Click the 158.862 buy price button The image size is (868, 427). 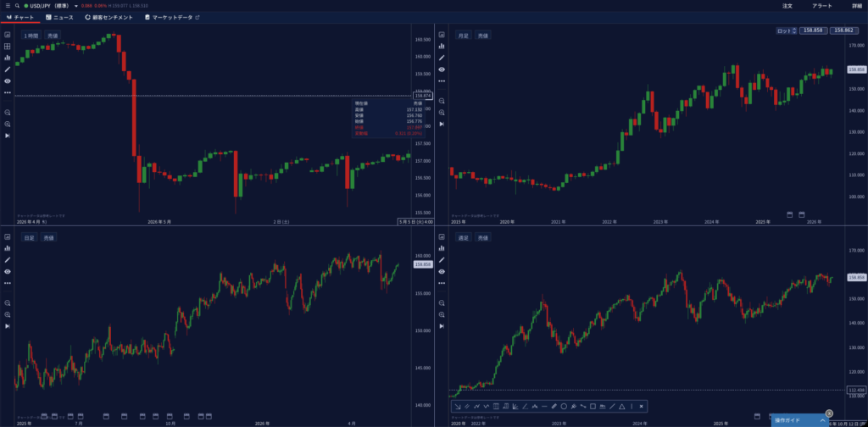coord(844,31)
